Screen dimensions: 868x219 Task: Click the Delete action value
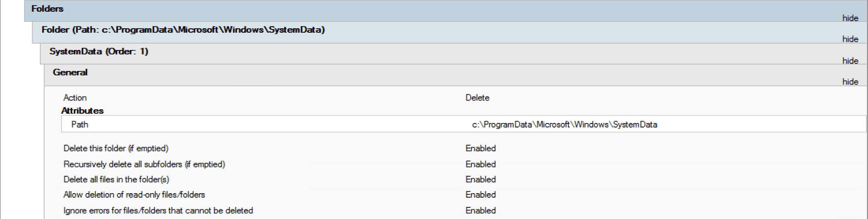(477, 98)
